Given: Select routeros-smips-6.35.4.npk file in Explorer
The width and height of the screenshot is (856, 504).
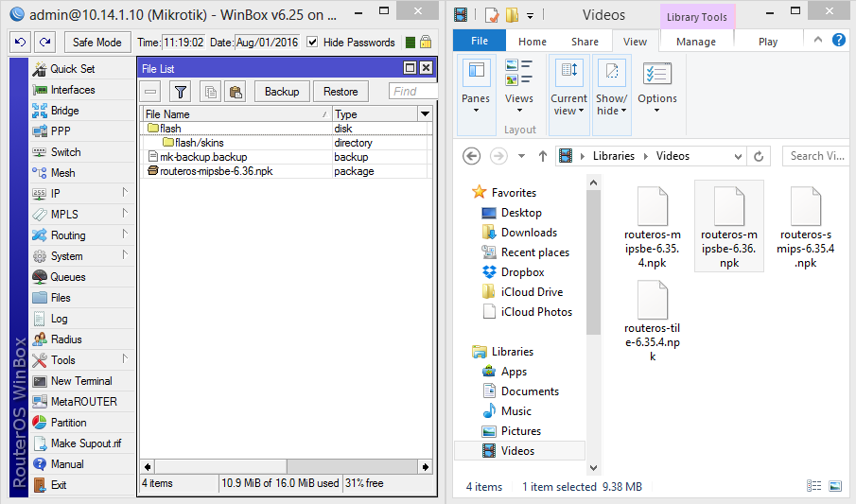Looking at the screenshot, I should coord(805,227).
